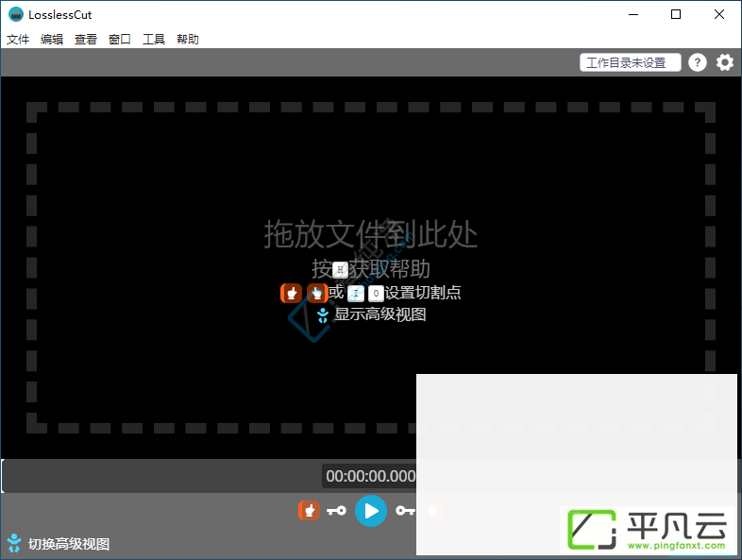Open the 帮助 menu
This screenshot has height=560, width=742.
(188, 40)
